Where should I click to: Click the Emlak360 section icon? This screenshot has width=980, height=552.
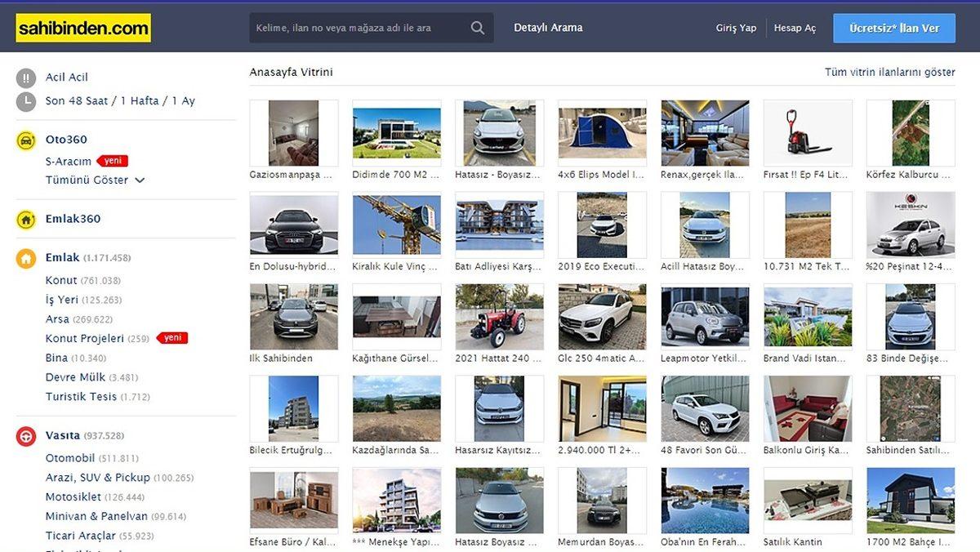[25, 218]
